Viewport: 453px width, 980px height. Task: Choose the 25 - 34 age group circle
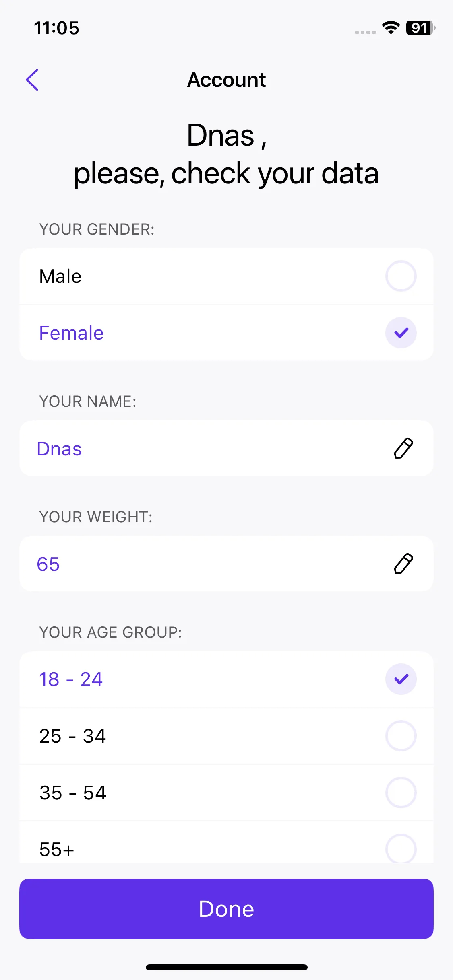401,736
